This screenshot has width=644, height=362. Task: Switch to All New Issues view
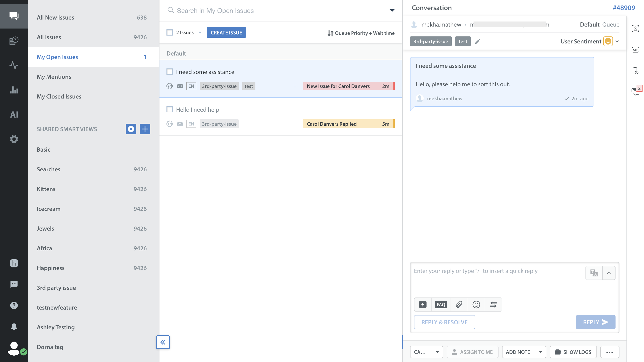(x=55, y=18)
